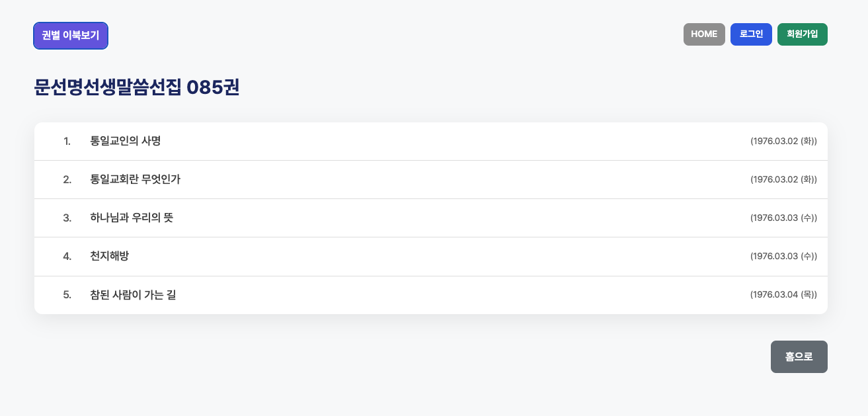The height and width of the screenshot is (416, 868).
Task: Click the 1976.03.04 (목) date
Action: pyautogui.click(x=783, y=295)
